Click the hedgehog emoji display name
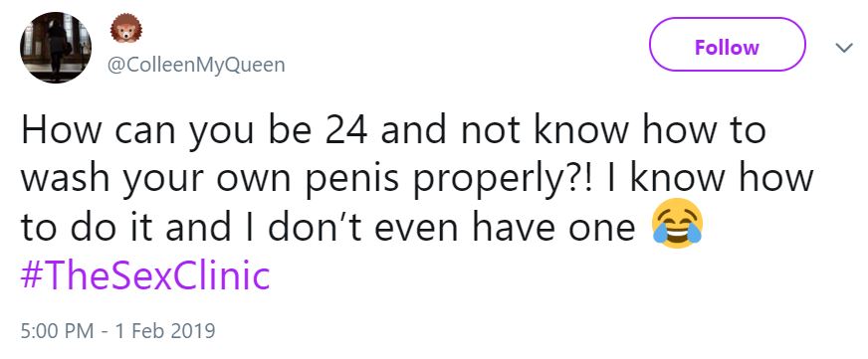The width and height of the screenshot is (868, 359). [x=126, y=28]
